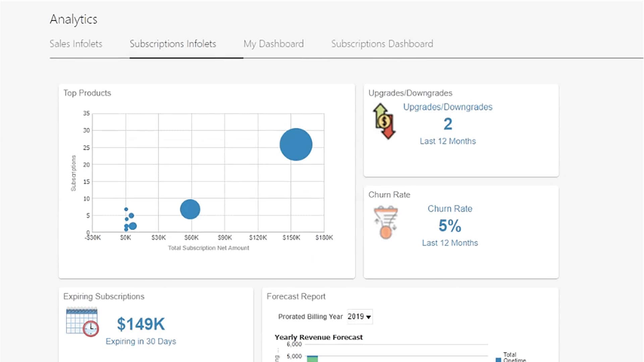Click the 2019 dropdown arrow

click(368, 316)
